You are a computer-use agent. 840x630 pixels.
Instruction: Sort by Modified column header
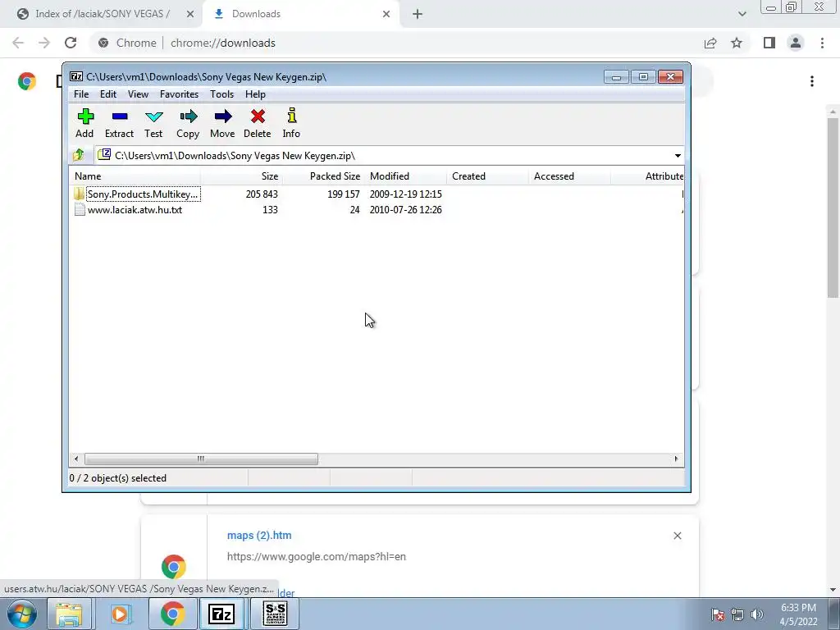(405, 176)
